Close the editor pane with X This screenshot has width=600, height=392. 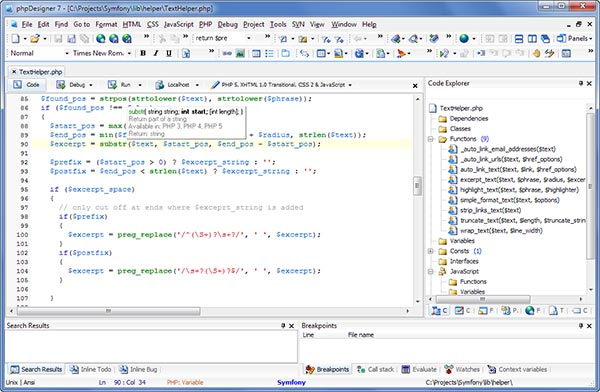click(x=415, y=86)
